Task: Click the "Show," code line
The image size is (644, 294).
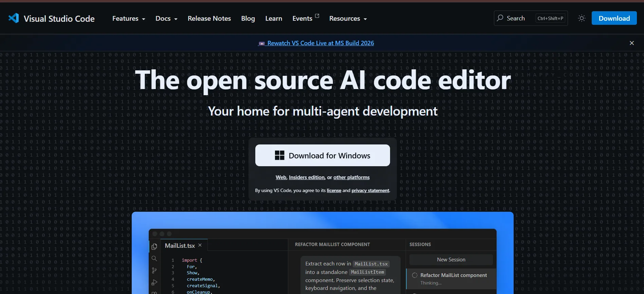Action: (193, 273)
